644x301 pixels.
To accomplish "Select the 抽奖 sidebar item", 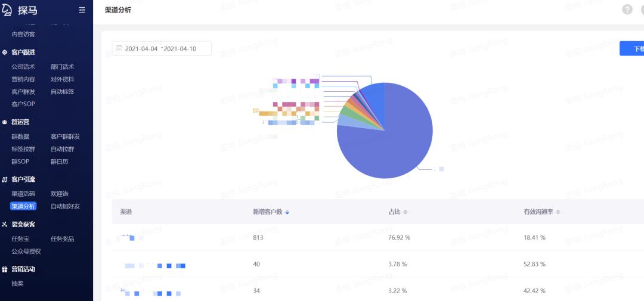I will (x=17, y=284).
